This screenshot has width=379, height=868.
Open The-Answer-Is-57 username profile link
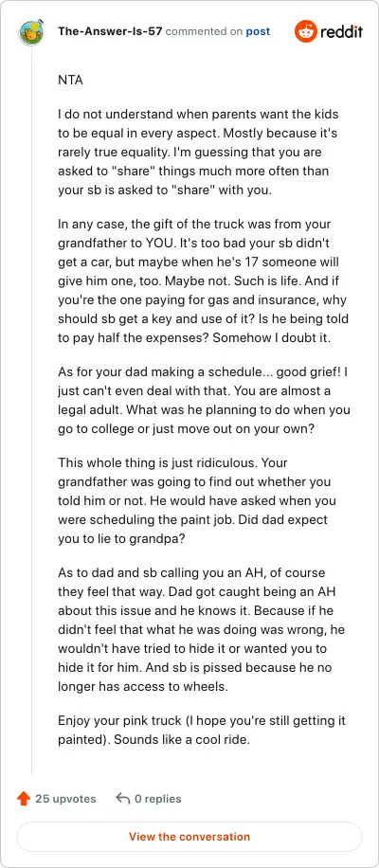(x=110, y=31)
